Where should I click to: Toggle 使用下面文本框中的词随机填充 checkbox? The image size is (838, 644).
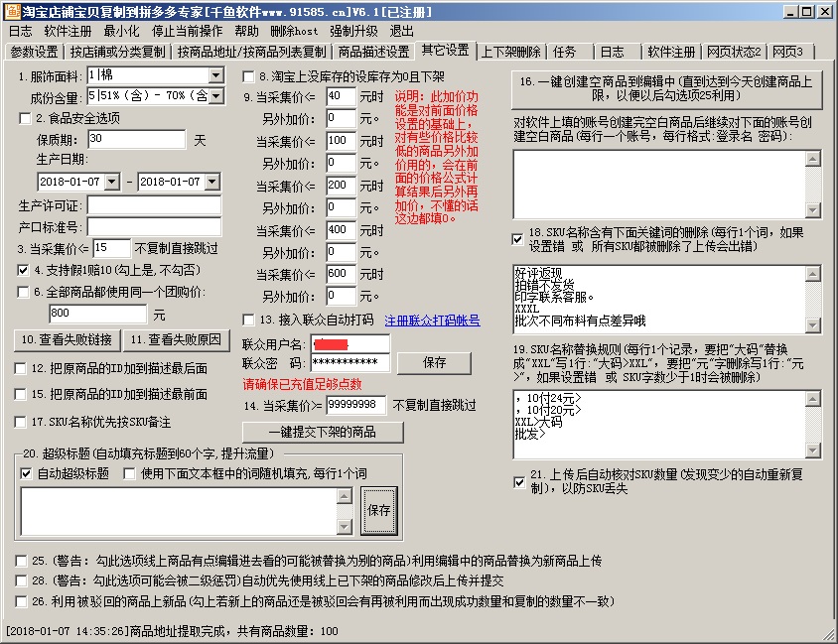pyautogui.click(x=129, y=473)
